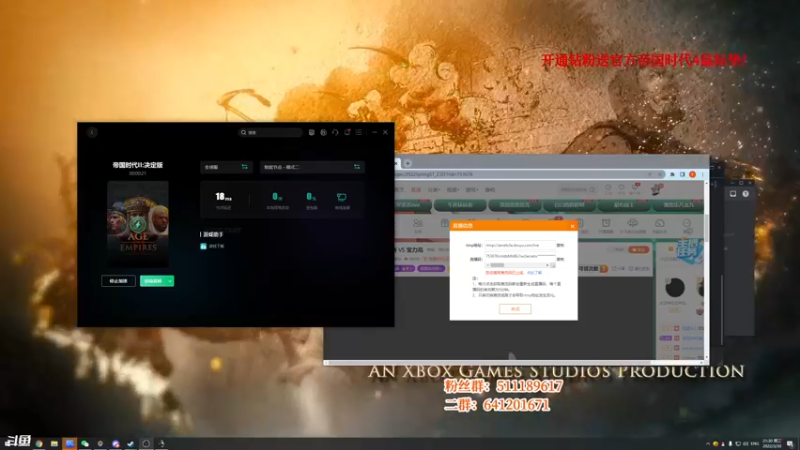Viewport: 800px width, 450px height.
Task: Open the smart node mode selector dropdown
Action: pyautogui.click(x=312, y=167)
